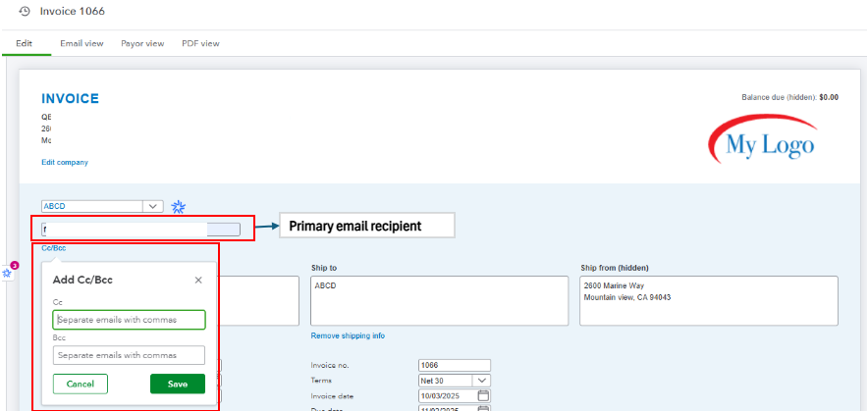The width and height of the screenshot is (868, 411).
Task: Click the INVOICE heading text
Action: pos(71,99)
